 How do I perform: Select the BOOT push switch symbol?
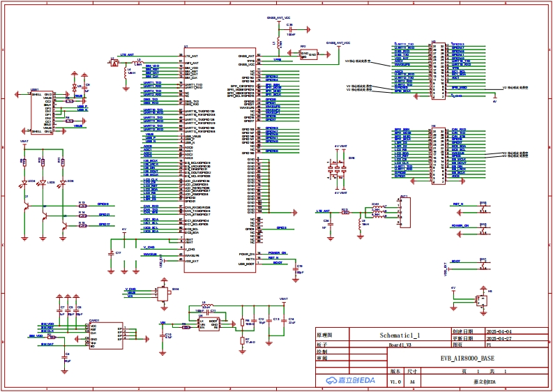point(483,265)
